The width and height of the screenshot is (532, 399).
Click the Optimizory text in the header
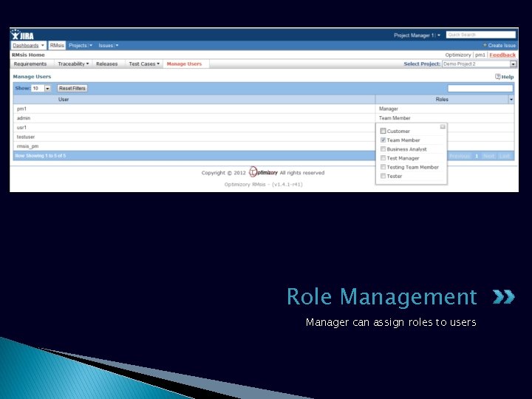coord(458,55)
